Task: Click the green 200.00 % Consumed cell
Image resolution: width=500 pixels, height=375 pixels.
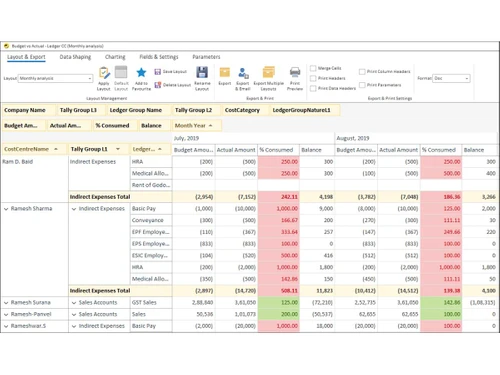Action: (x=279, y=314)
